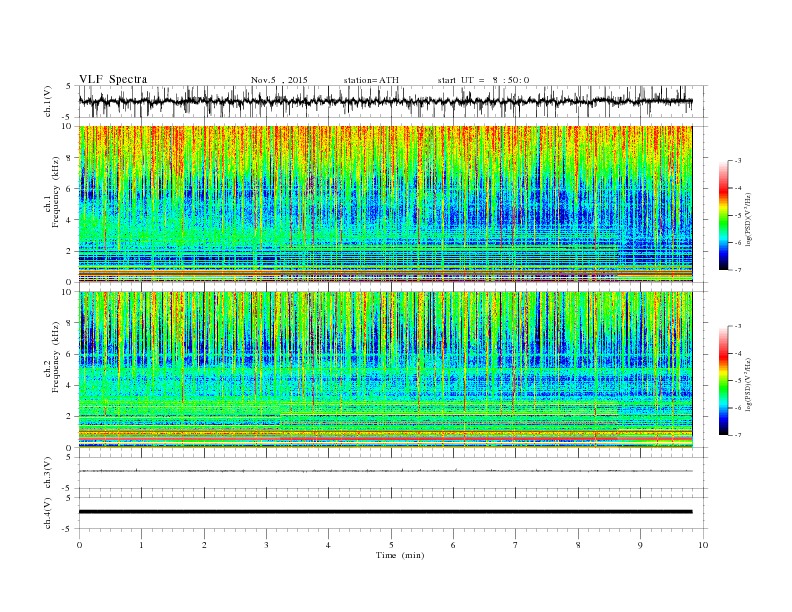This screenshot has height=612, width=792.
Task: Click the thick ch.4 signal trace
Action: (x=385, y=512)
